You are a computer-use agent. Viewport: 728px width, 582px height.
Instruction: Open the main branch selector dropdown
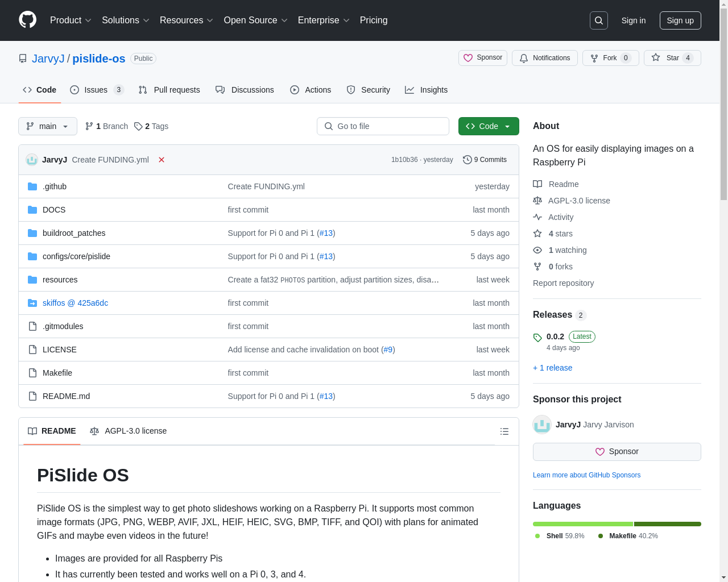(48, 126)
